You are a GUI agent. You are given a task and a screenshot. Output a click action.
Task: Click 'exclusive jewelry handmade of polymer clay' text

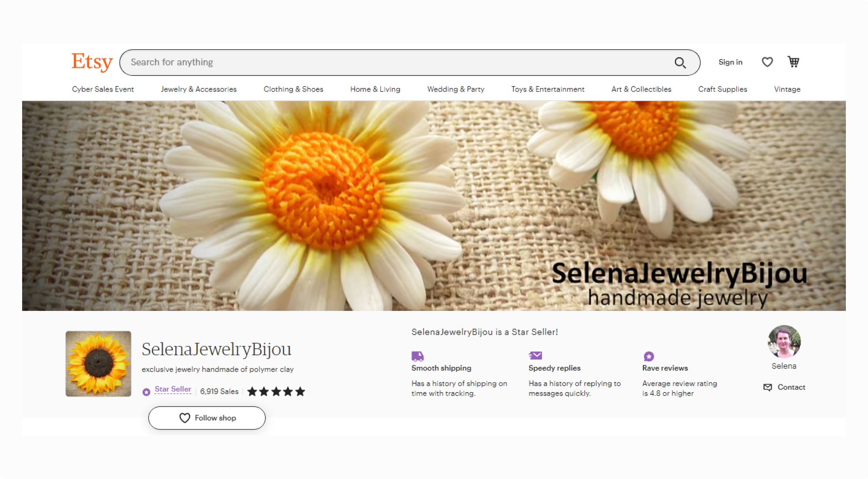pyautogui.click(x=217, y=370)
